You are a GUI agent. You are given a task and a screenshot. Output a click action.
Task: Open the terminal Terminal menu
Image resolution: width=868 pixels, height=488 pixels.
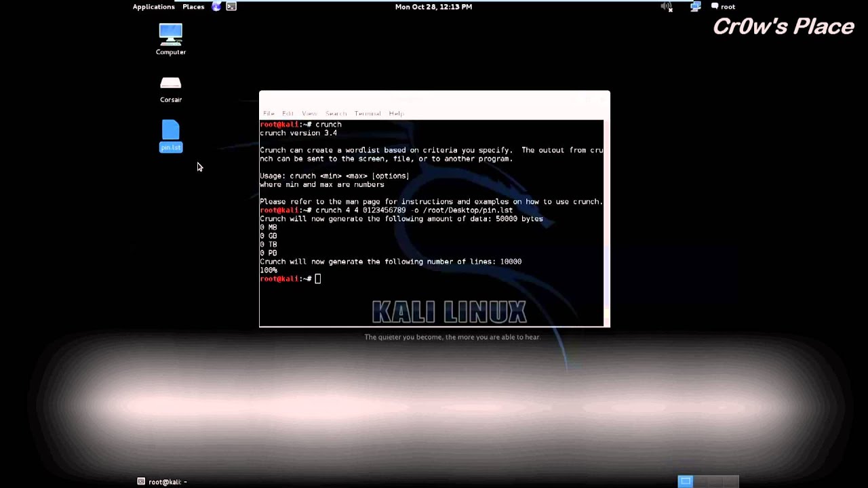click(368, 114)
